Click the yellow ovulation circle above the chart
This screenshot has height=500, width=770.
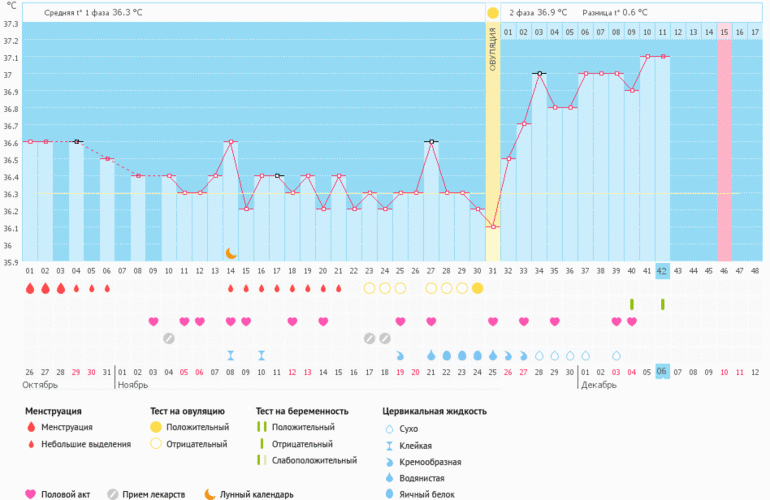pos(492,13)
